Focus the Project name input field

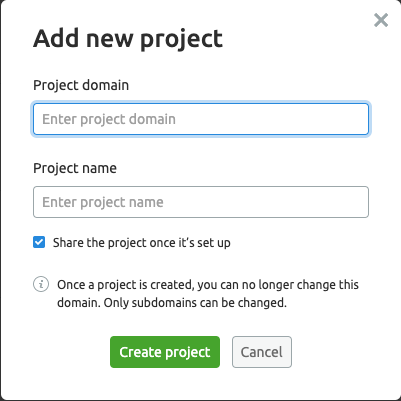(x=201, y=202)
